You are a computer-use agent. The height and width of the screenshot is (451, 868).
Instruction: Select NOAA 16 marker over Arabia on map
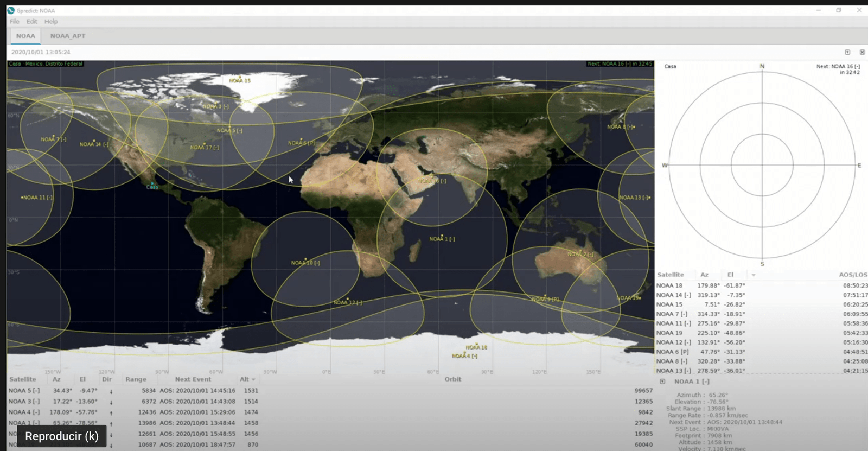click(x=432, y=181)
